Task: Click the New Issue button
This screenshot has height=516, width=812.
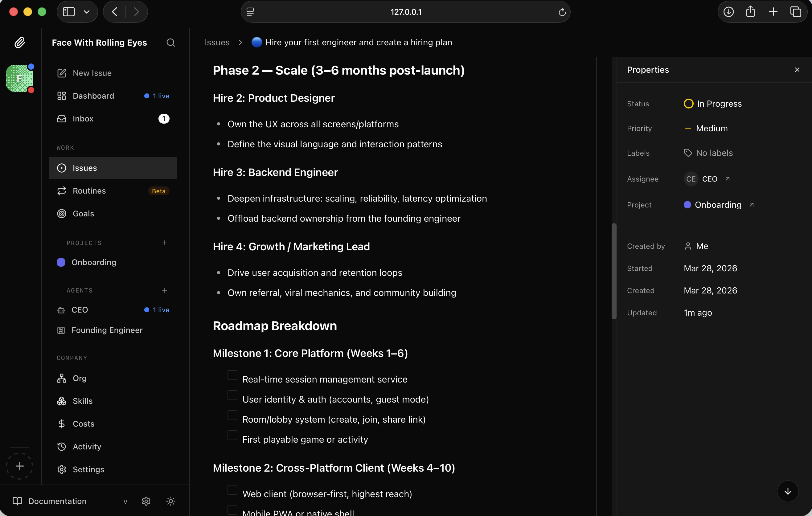Action: 92,73
